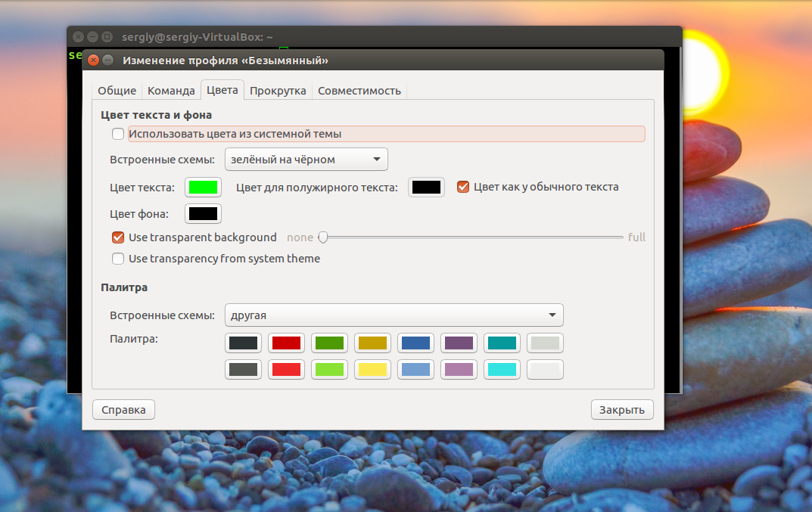Viewport: 812px width, 512px height.
Task: Open the 'зелёный на чёрном' scheme dropdown
Action: point(306,160)
